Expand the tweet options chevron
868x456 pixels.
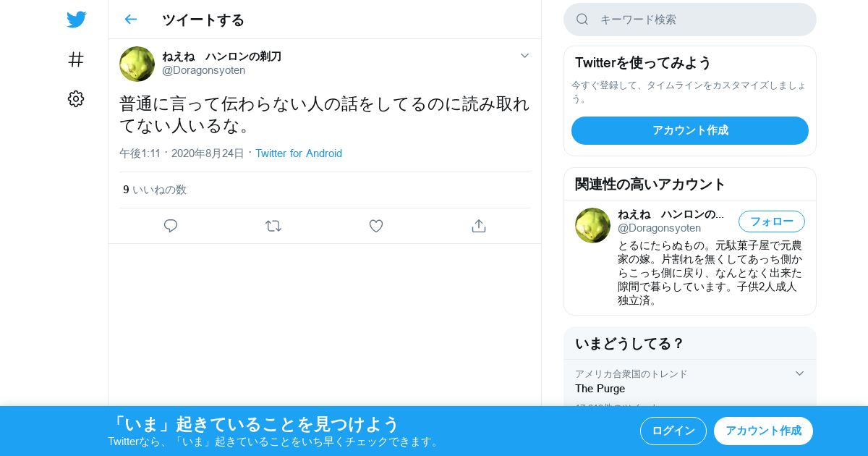(x=525, y=56)
